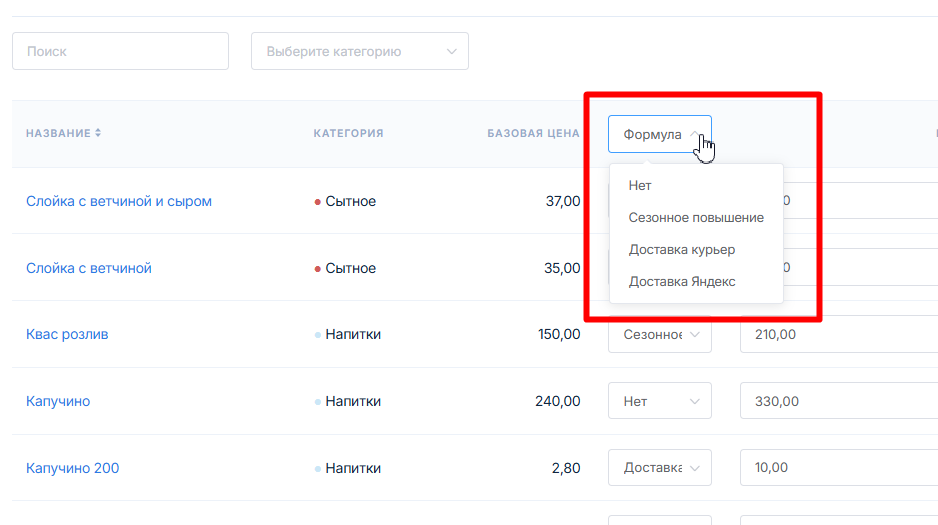
Task: Select Нет from the formula menu
Action: pyautogui.click(x=640, y=185)
